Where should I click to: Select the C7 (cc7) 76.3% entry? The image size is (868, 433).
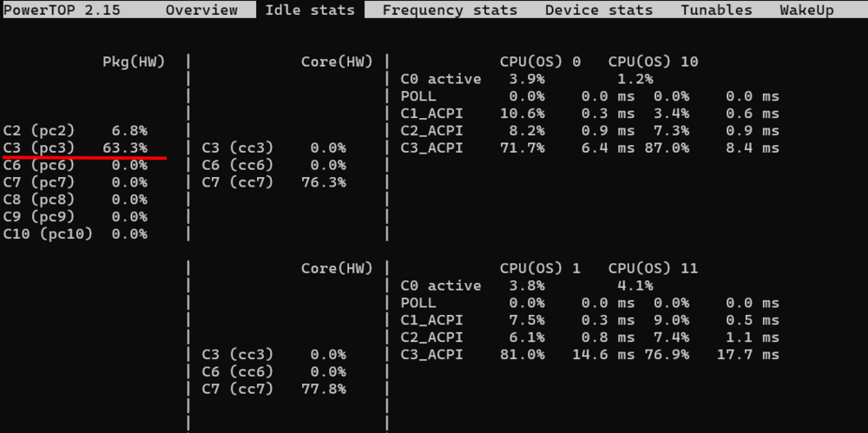274,182
